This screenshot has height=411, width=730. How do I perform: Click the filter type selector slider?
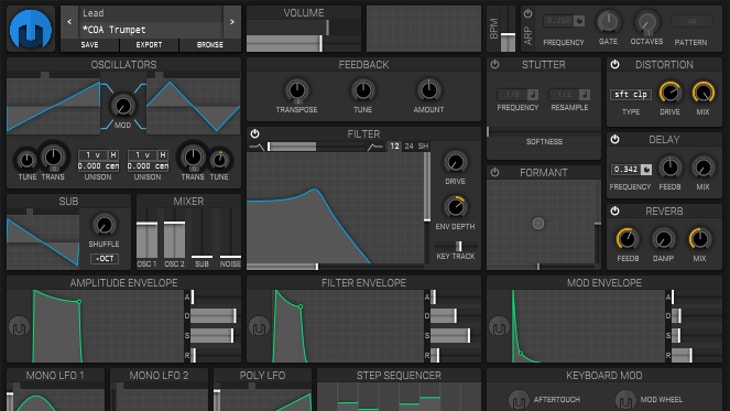click(317, 147)
